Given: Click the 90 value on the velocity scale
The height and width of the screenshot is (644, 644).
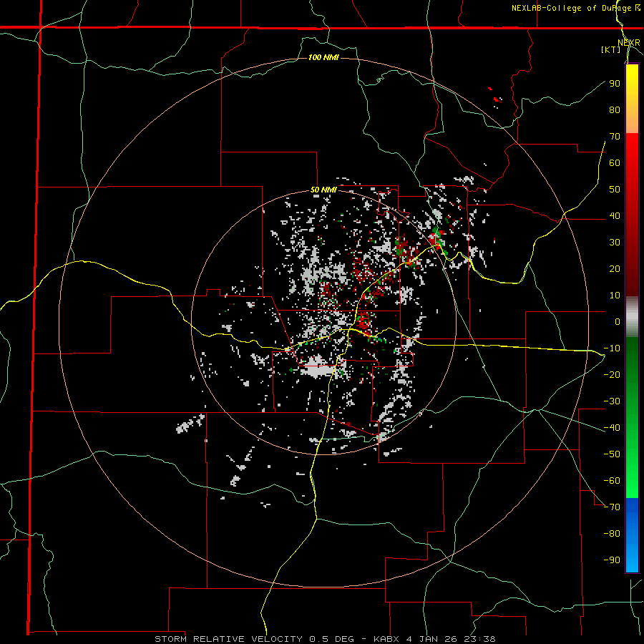Looking at the screenshot, I should tap(615, 84).
